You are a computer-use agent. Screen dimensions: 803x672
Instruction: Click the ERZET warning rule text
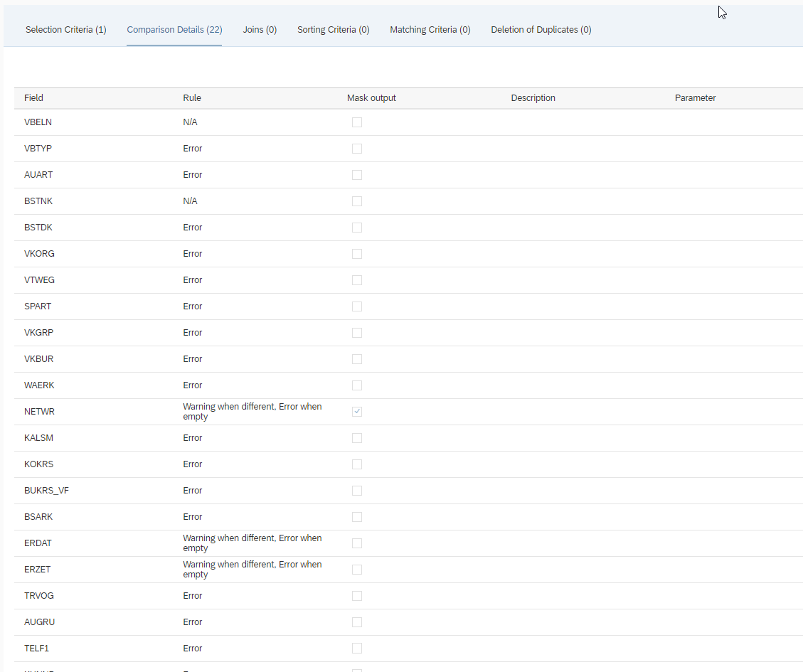[252, 570]
